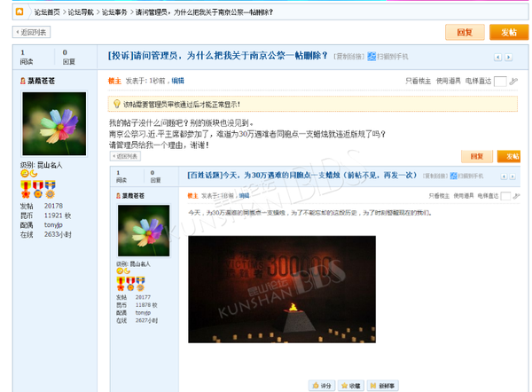Click the smaller flower avatar in embedded post

pos(144,231)
